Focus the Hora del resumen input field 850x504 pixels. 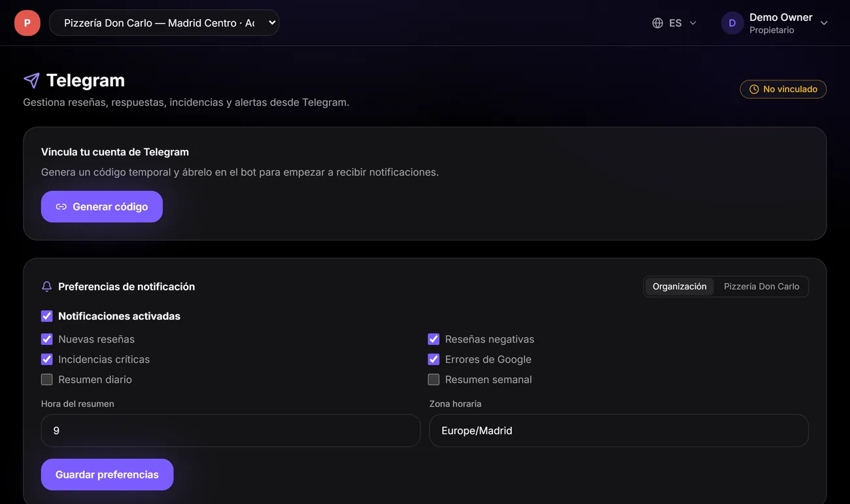[x=231, y=431]
